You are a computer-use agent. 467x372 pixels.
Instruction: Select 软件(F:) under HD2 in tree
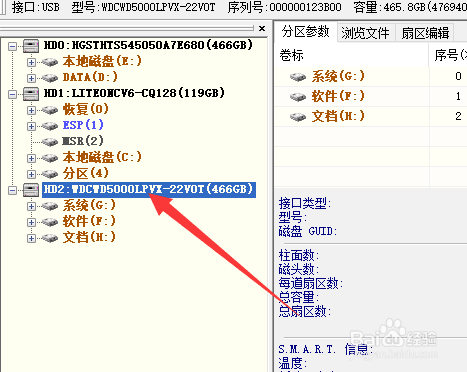[x=89, y=221]
